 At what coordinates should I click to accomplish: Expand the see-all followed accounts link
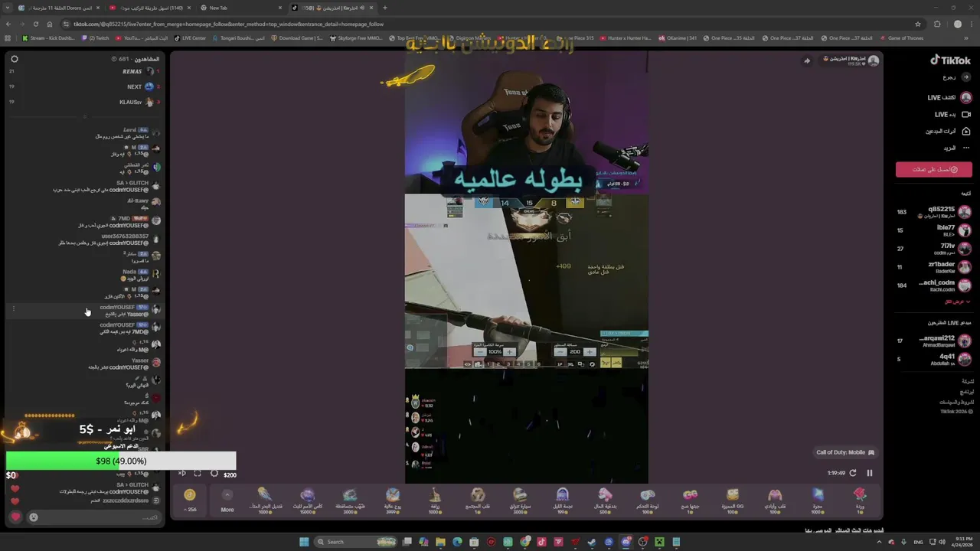tap(958, 302)
